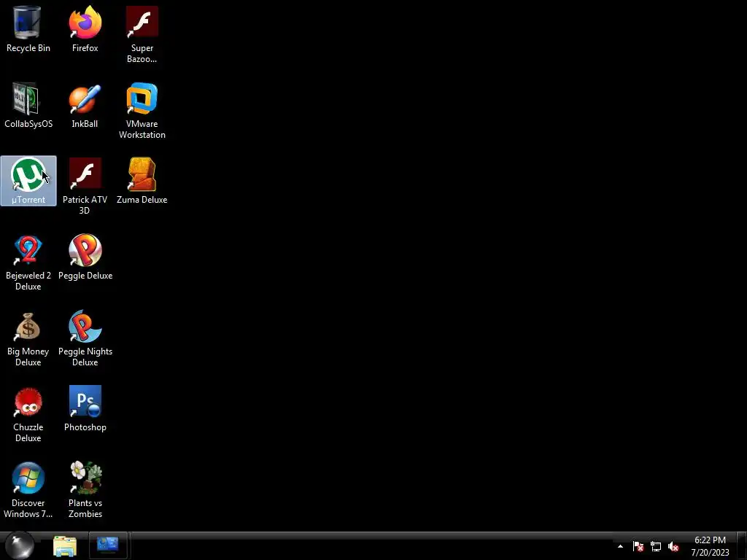The width and height of the screenshot is (747, 560).
Task: Click the running app taskbar button
Action: (108, 545)
